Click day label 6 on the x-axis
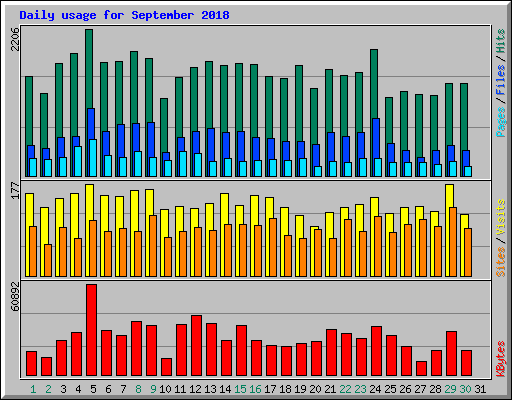Viewport: 512px width, 400px height. [x=108, y=389]
